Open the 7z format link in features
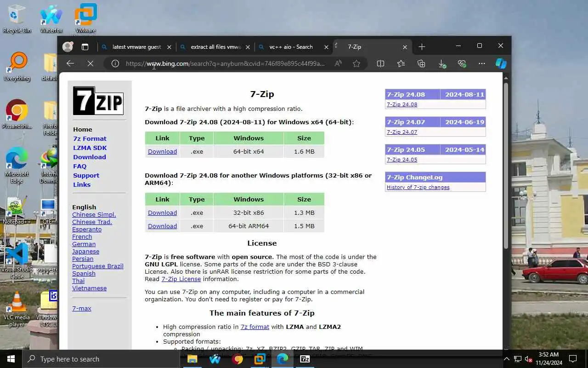The height and width of the screenshot is (368, 588). (x=255, y=327)
